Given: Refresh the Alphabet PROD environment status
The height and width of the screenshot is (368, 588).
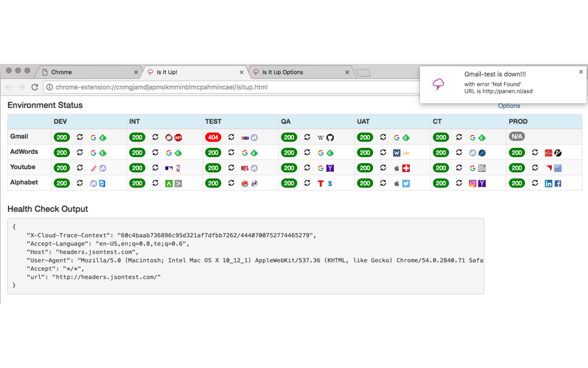Looking at the screenshot, I should click(x=535, y=183).
